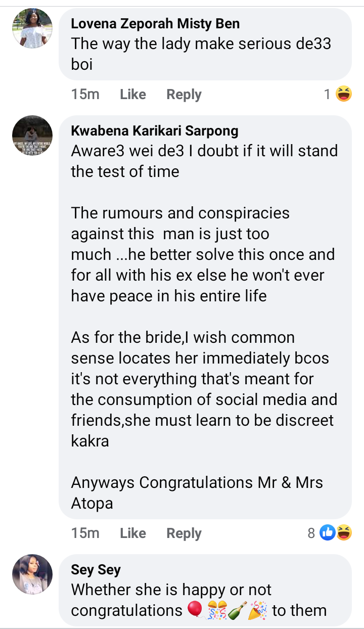
Task: Reply to Kwabena Karikari Sarpong's comment
Action: click(184, 533)
